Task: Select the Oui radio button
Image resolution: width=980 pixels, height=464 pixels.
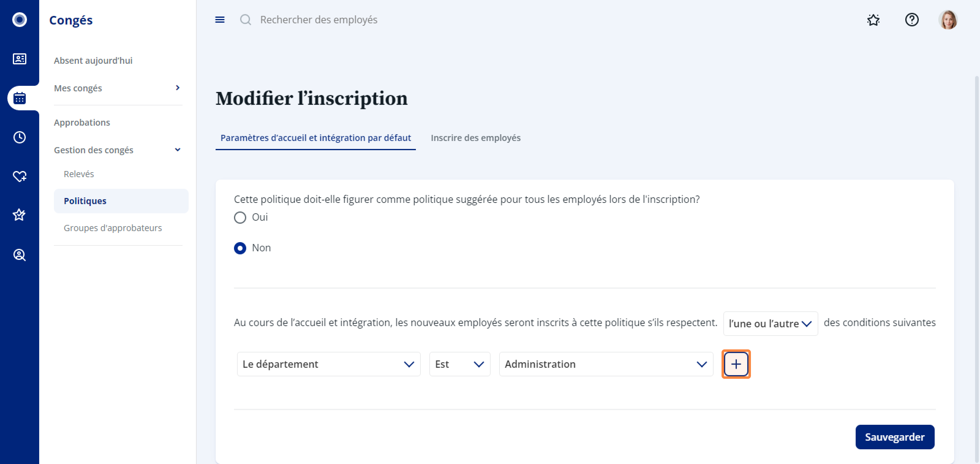Action: 240,218
